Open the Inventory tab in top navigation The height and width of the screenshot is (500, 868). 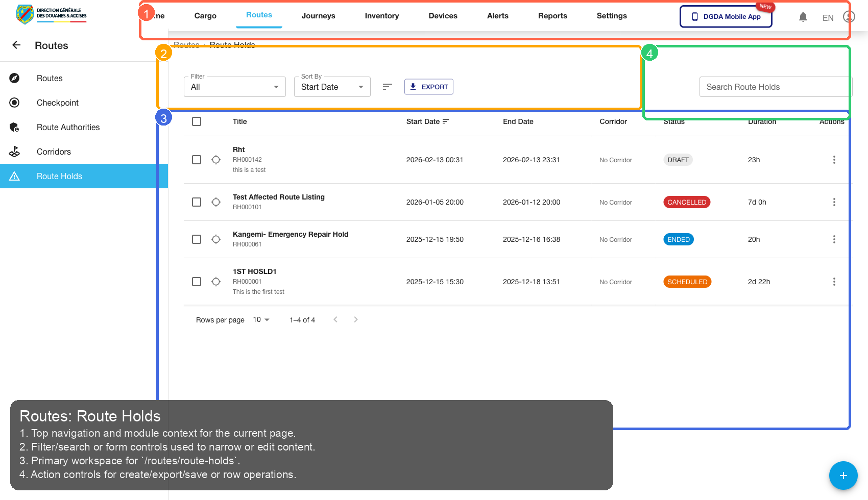[381, 16]
